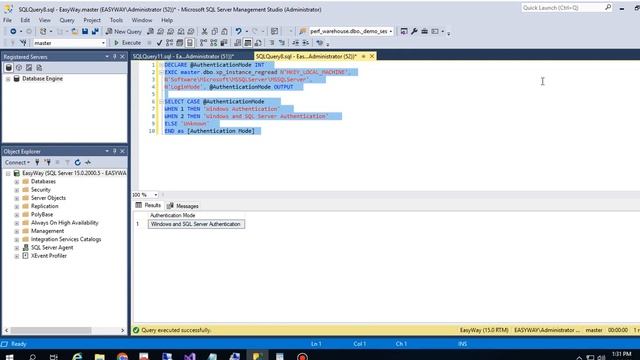Pin the Registered Servers panel
The height and width of the screenshot is (360, 640).
(115, 57)
